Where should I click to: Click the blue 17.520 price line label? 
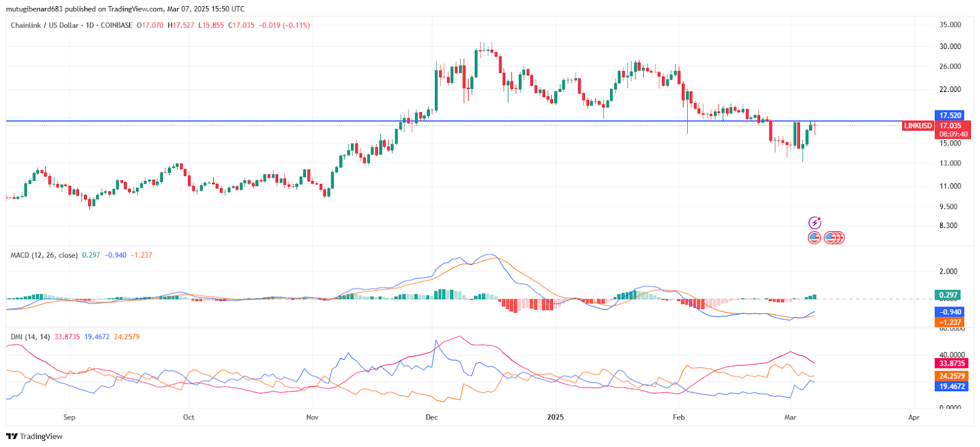click(950, 115)
